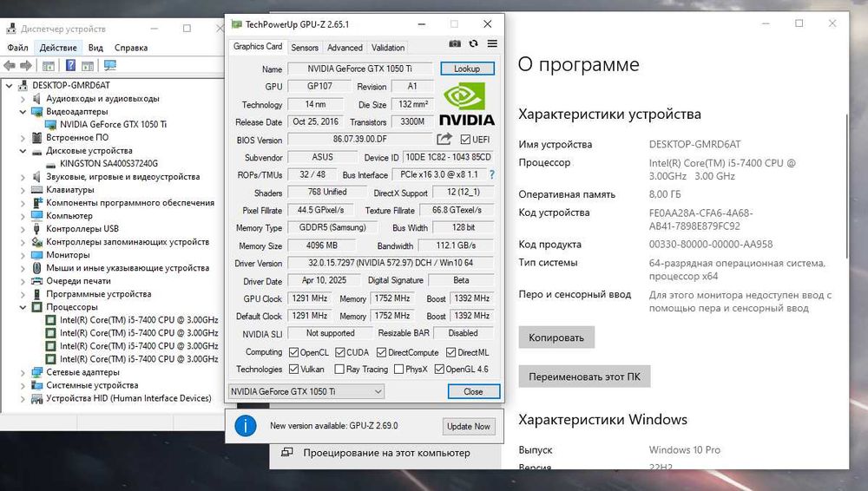Take a GPU-Z screenshot with camera icon
Image resolution: width=868 pixels, height=491 pixels.
tap(455, 43)
